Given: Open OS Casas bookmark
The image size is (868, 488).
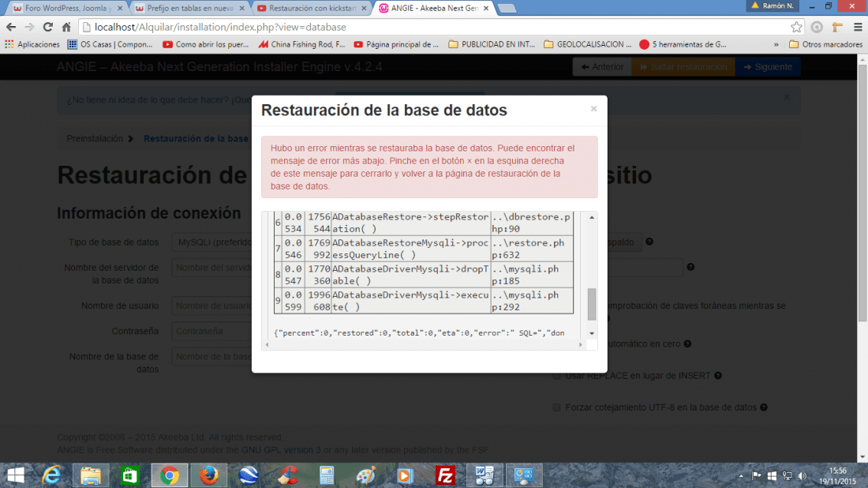Looking at the screenshot, I should pyautogui.click(x=110, y=44).
